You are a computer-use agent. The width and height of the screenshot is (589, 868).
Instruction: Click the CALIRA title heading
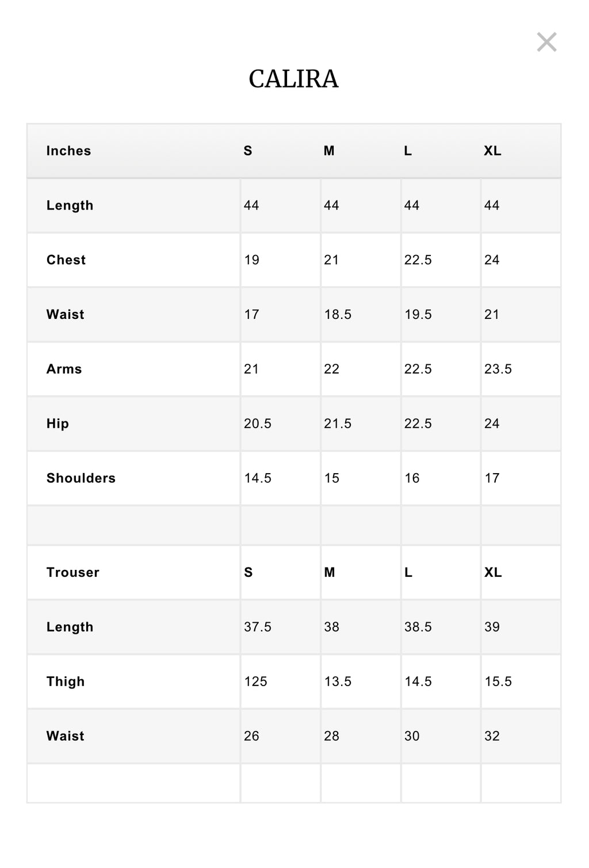pos(293,79)
